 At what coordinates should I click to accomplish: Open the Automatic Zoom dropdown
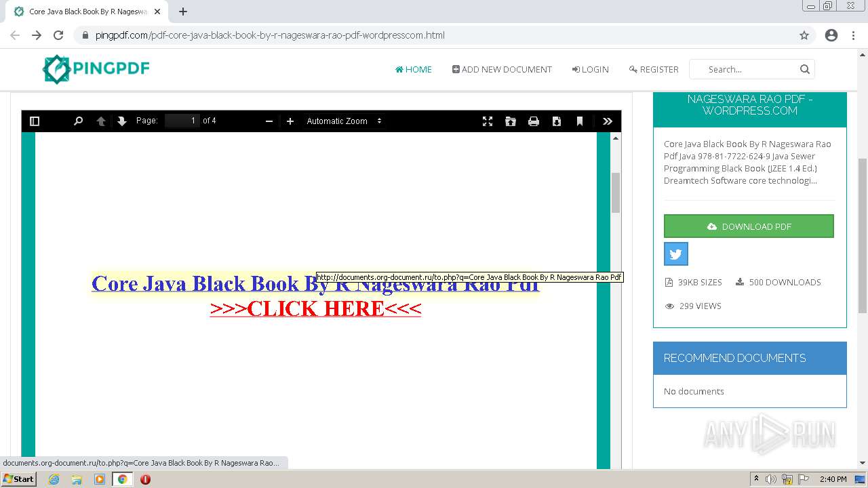344,121
